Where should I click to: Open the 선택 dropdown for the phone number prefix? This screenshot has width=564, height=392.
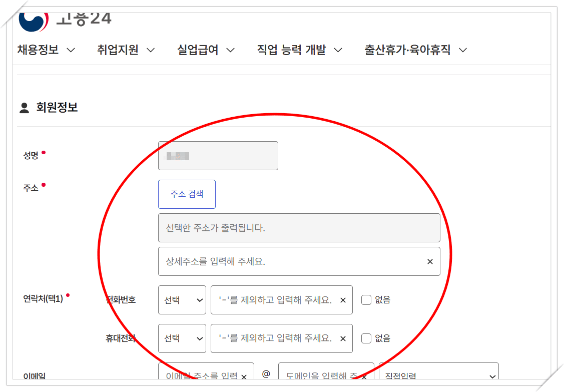coord(182,300)
